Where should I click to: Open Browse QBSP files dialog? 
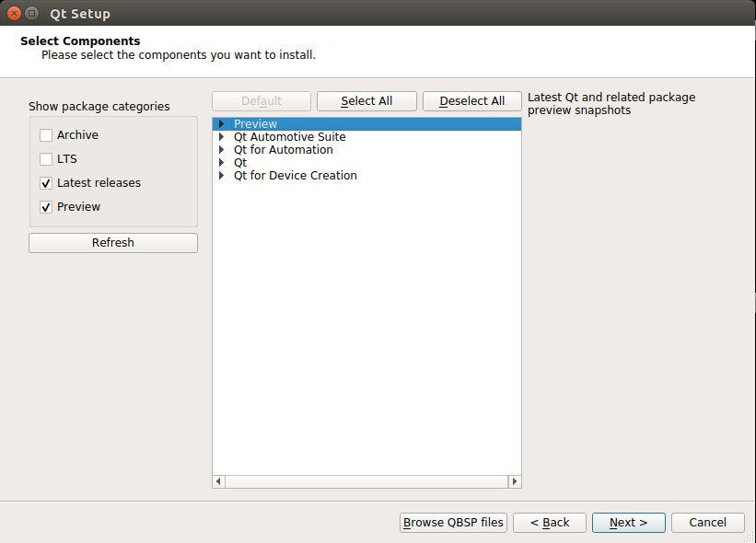[453, 523]
